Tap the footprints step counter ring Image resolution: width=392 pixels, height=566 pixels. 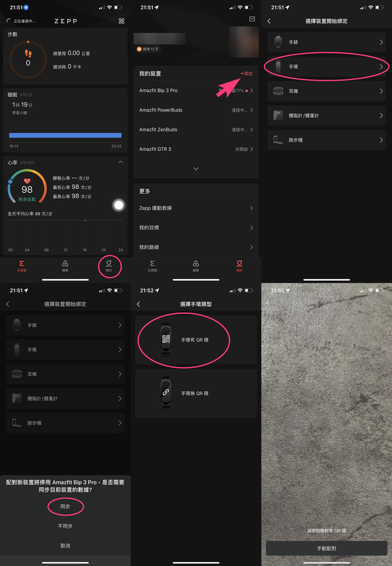tap(28, 59)
